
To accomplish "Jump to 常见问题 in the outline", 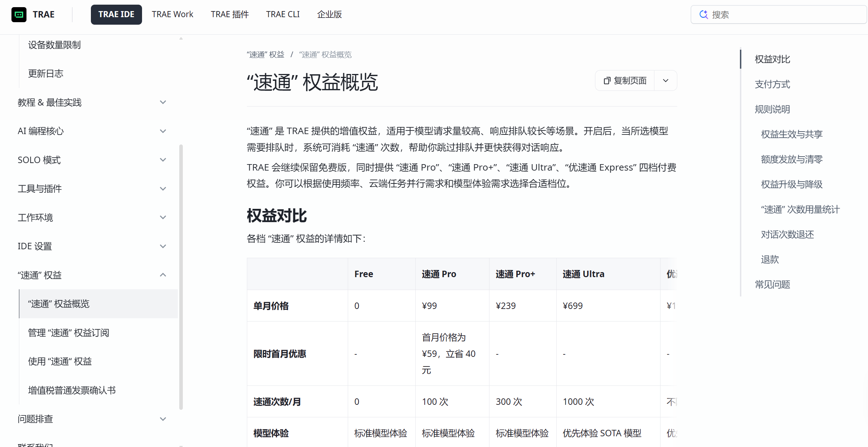I will point(772,285).
